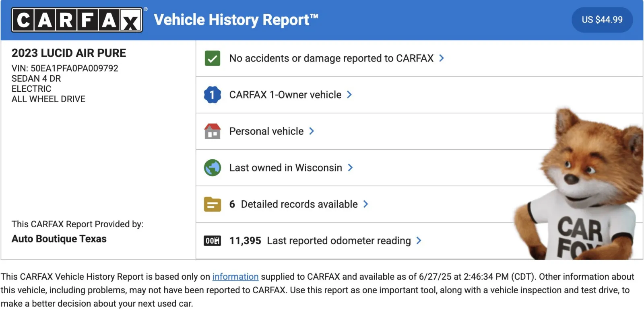Expand chevron beside No accidents reported
The width and height of the screenshot is (644, 313).
(x=442, y=58)
